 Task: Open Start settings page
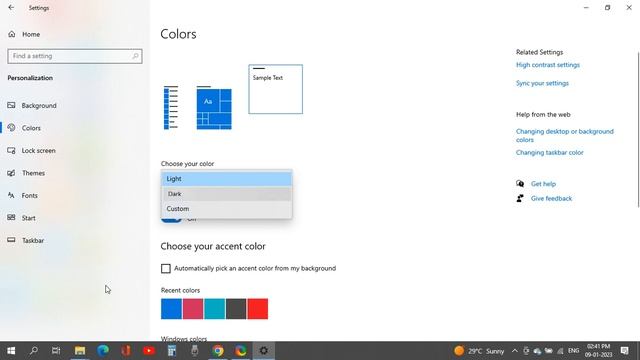pos(22,218)
